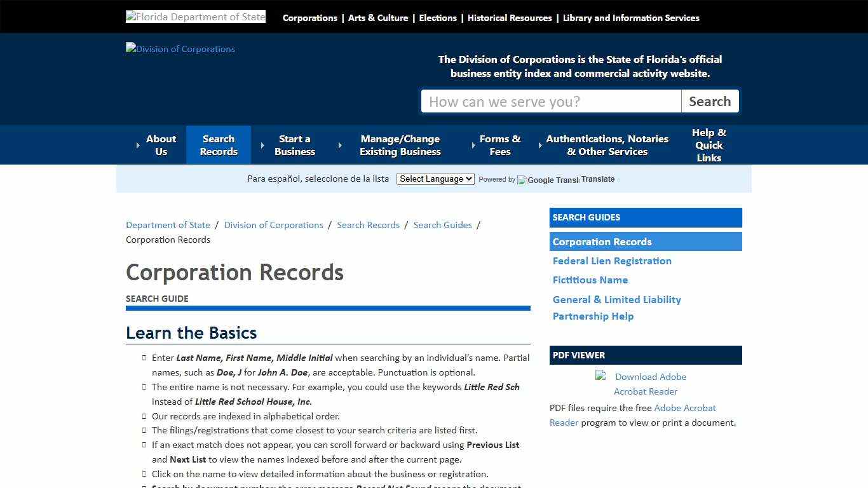Click the Download Adobe Acrobat Reader icon
Image resolution: width=868 pixels, height=488 pixels.
pyautogui.click(x=600, y=376)
